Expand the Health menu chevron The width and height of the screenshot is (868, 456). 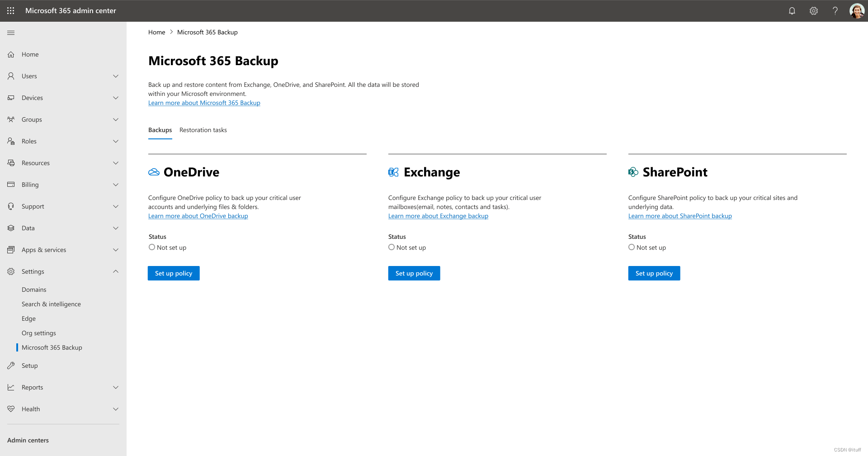116,409
